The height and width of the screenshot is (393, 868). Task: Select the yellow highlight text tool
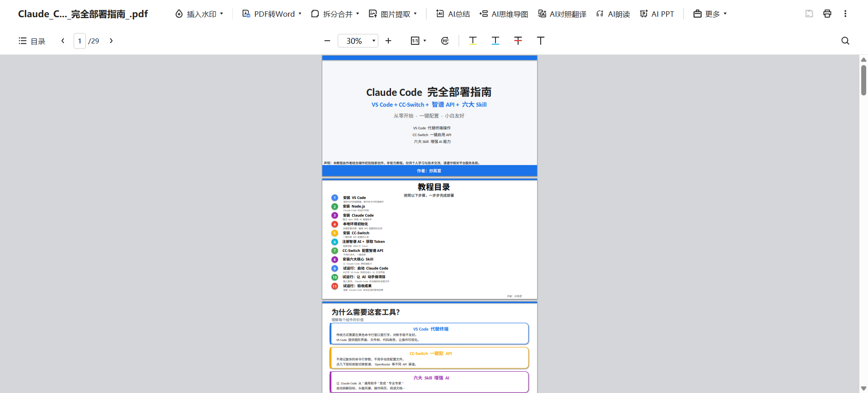point(473,41)
